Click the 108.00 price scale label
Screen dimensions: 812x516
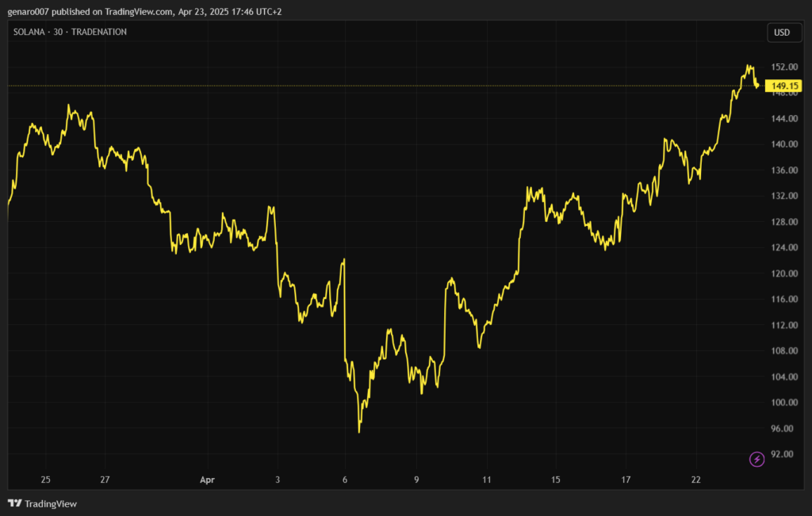pos(783,351)
